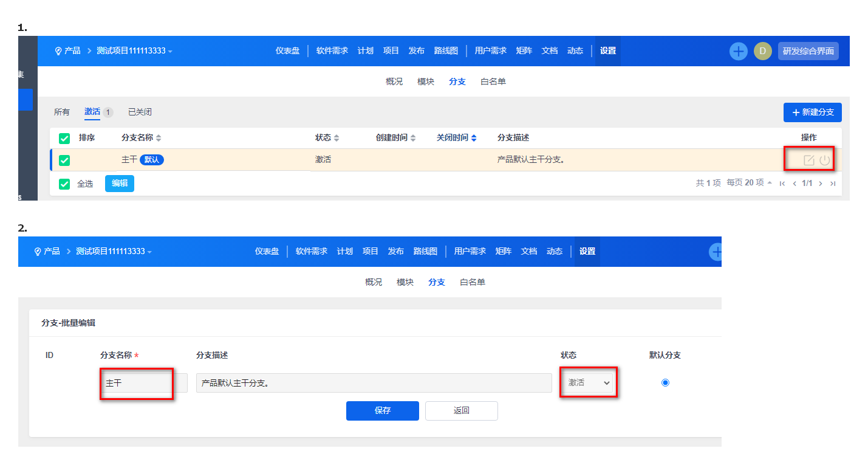Viewport: 868px width, 465px height.
Task: Open 用户需求 in screenshot 1 navigation
Action: (x=491, y=51)
